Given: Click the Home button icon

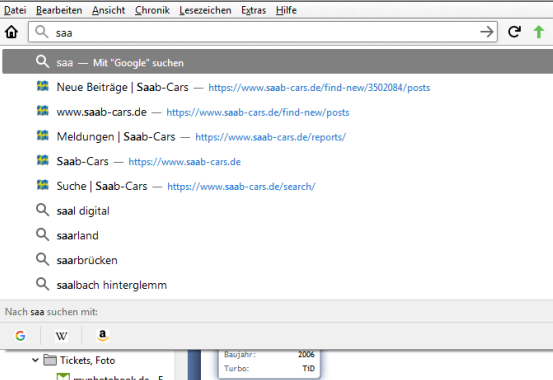Looking at the screenshot, I should click(x=11, y=32).
